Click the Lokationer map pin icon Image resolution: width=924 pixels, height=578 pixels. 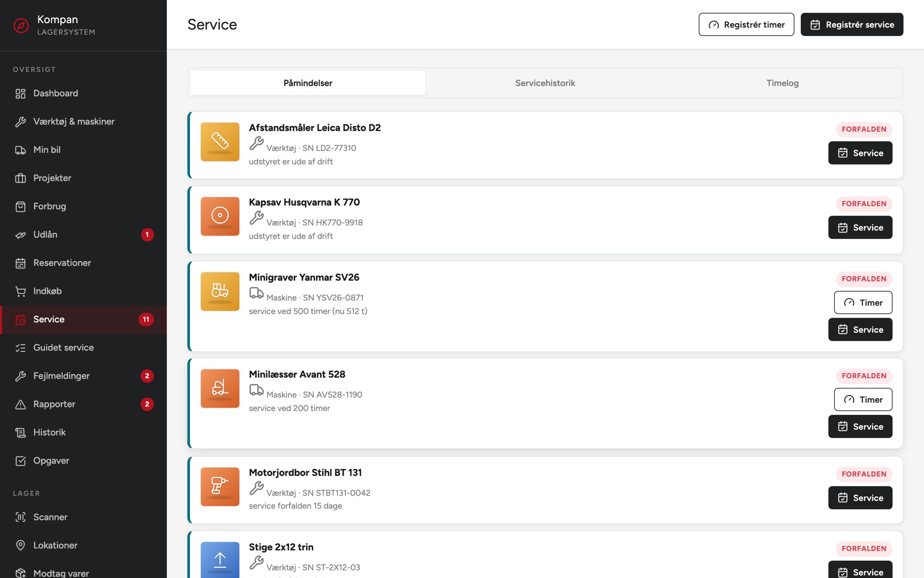pos(20,545)
